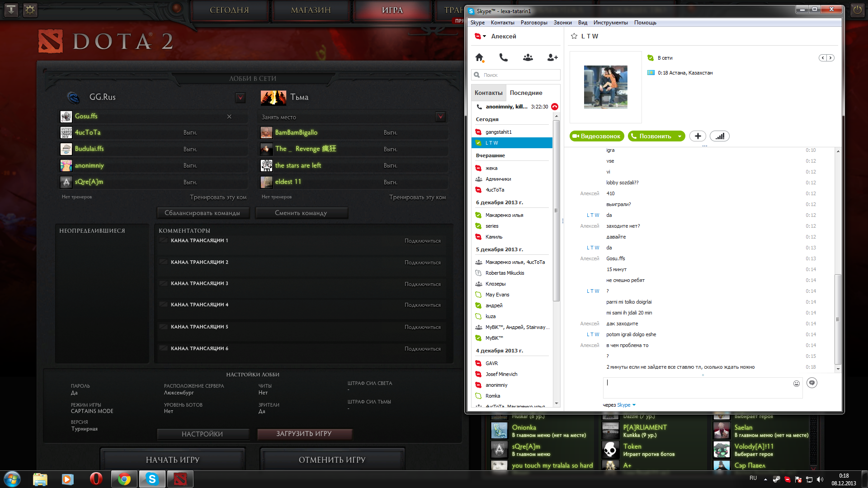Screen dimensions: 868x488
Task: Open Chrome from the taskbar
Action: (124, 479)
